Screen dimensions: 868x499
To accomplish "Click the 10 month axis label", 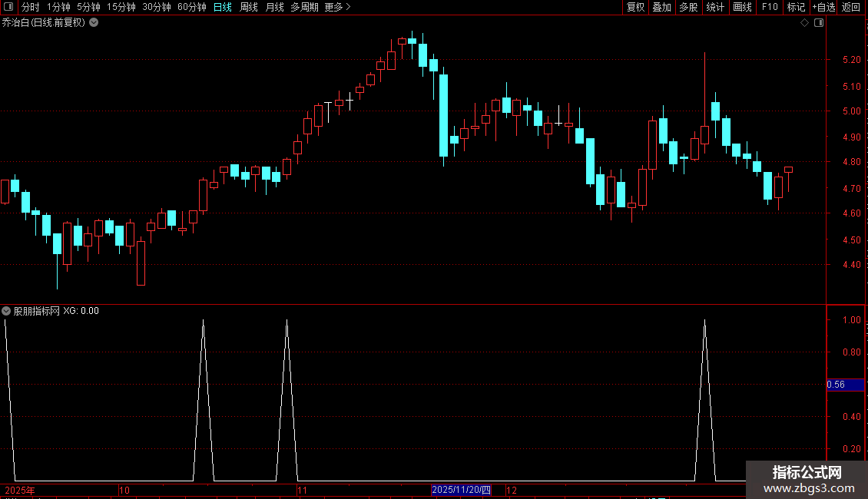I will click(124, 490).
